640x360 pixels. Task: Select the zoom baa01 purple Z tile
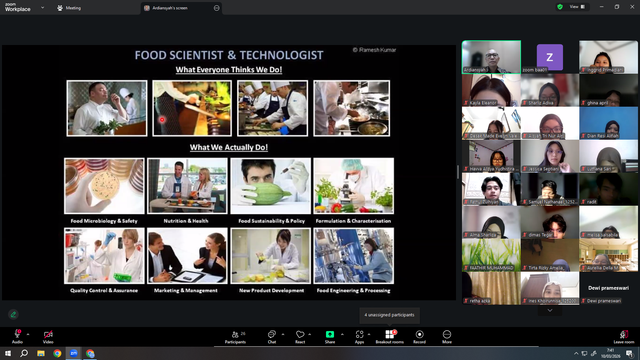click(x=550, y=57)
